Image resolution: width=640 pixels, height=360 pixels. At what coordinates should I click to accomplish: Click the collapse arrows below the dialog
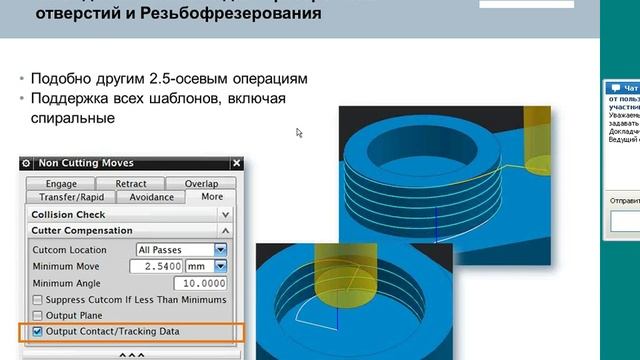(131, 356)
